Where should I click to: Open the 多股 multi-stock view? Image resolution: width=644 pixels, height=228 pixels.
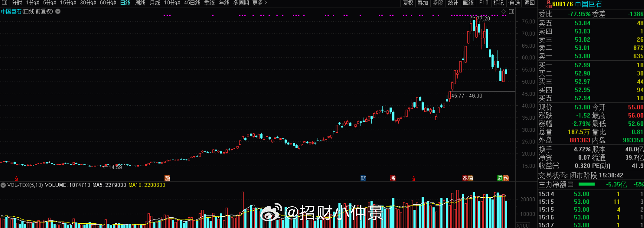point(438,3)
